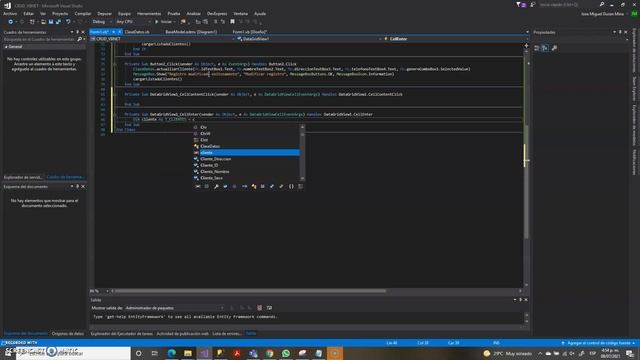This screenshot has height=360, width=640.
Task: Open the Mostrar salida de dropdown
Action: [175, 308]
